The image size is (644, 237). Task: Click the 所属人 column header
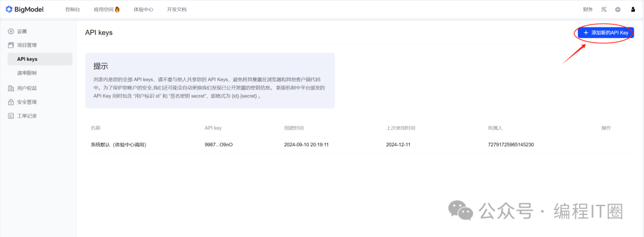(x=495, y=128)
